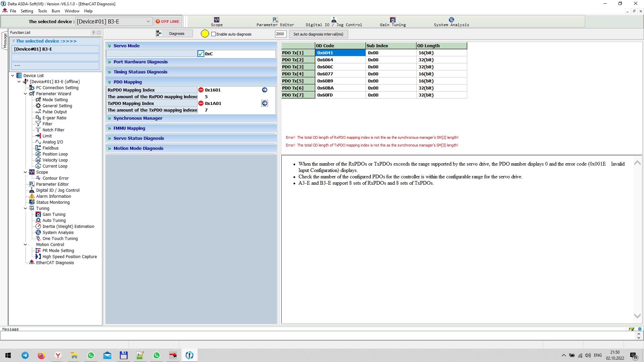Click the Status Monitoring icon in tree
644x362 pixels.
coord(32,202)
